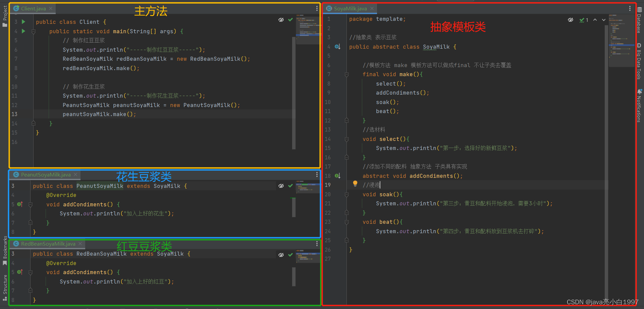The image size is (644, 309).
Task: Run the Client class gutter arrow
Action: click(x=23, y=22)
